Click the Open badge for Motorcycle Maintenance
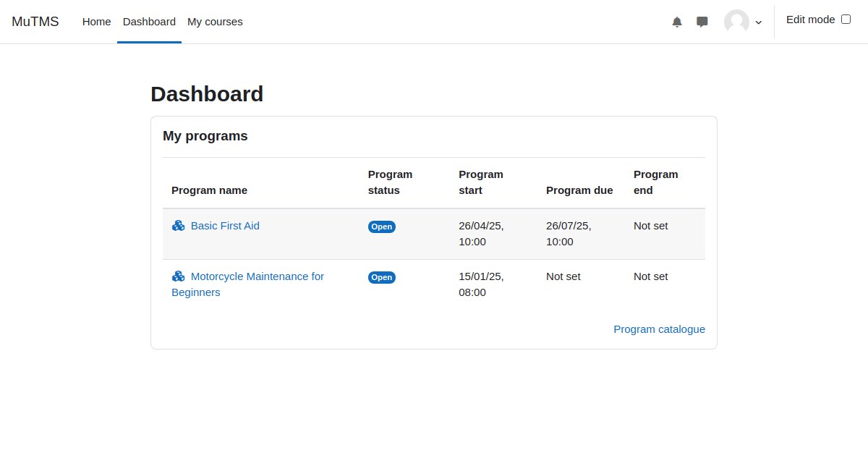Viewport: 868px width, 461px height. pos(382,277)
